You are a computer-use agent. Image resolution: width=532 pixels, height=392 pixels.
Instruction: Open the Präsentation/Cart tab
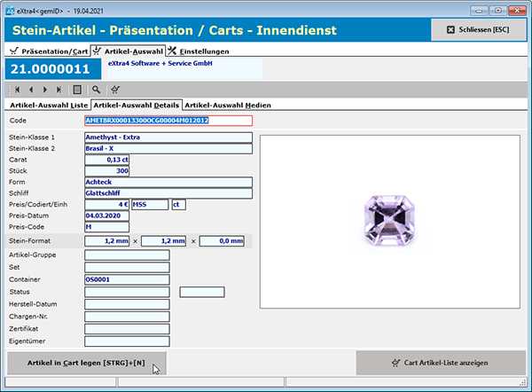(48, 51)
